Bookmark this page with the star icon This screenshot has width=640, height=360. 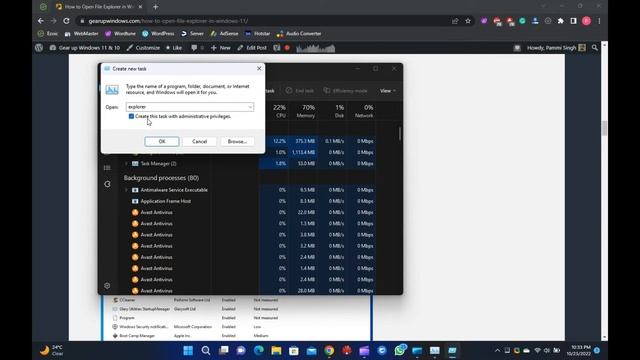coord(468,21)
